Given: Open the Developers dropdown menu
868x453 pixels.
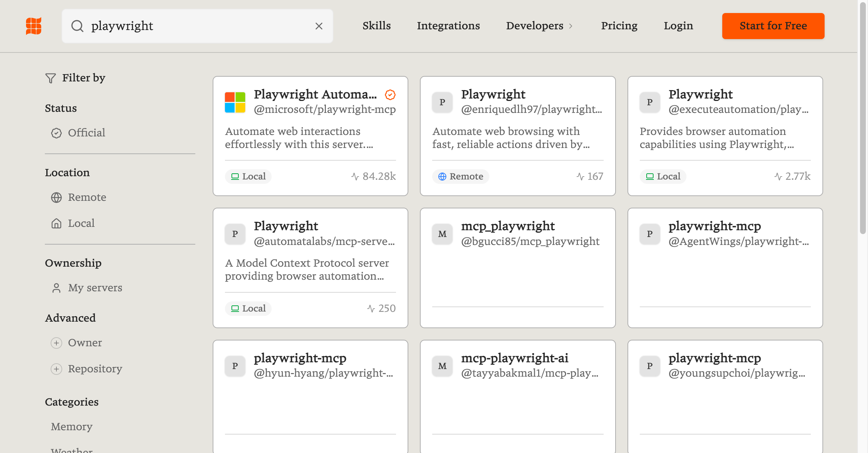Looking at the screenshot, I should click(539, 26).
